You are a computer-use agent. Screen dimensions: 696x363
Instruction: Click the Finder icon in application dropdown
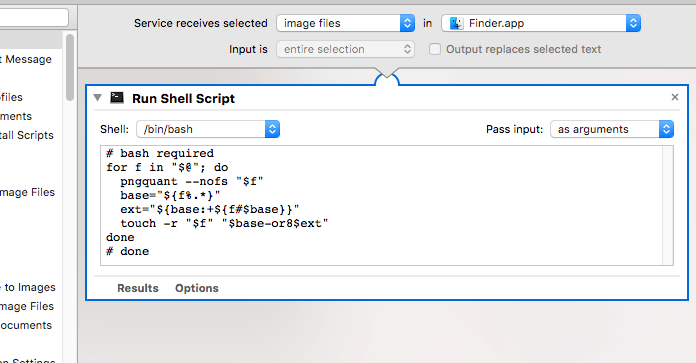pos(456,23)
